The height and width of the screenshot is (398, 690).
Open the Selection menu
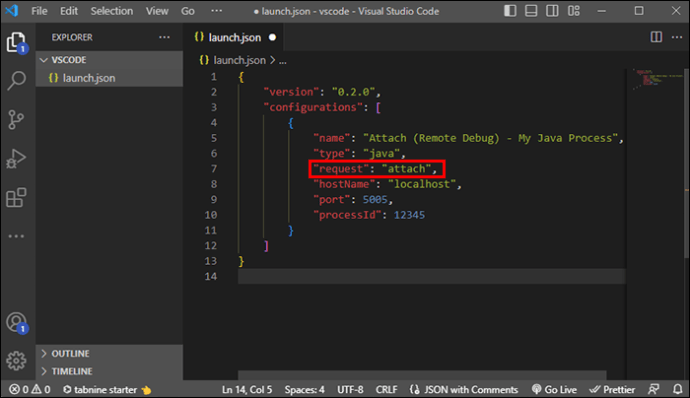(112, 11)
